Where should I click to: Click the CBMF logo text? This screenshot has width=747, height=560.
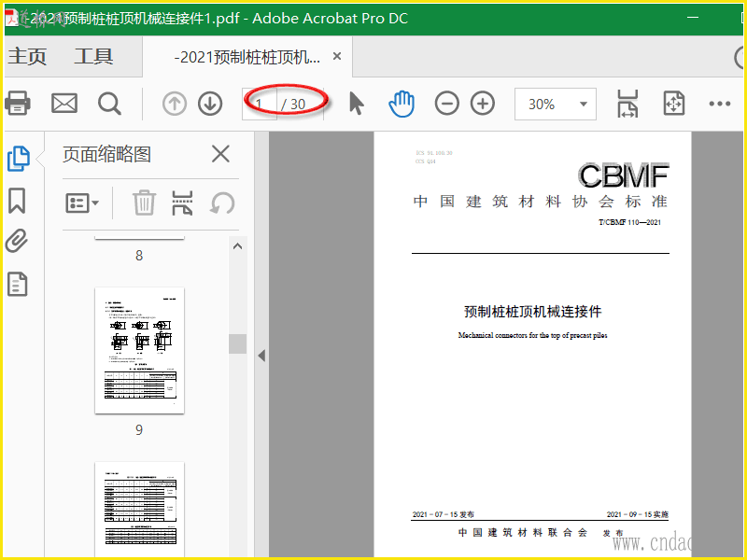point(623,175)
